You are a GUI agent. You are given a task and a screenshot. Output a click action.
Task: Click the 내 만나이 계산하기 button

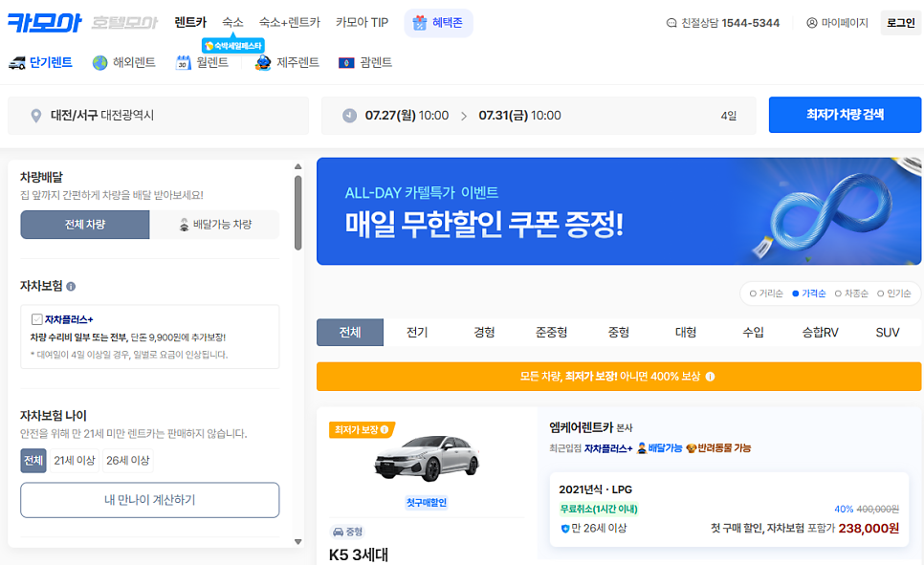coord(149,500)
